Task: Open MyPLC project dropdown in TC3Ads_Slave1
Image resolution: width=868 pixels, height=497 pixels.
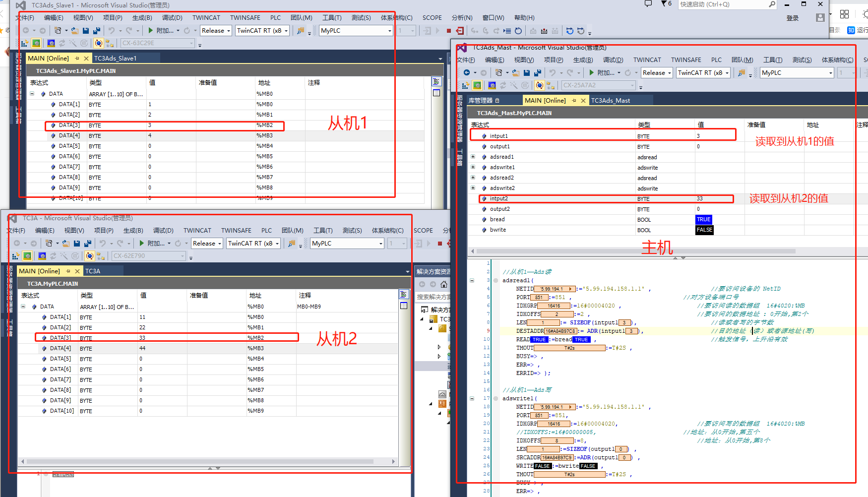Action: pyautogui.click(x=356, y=31)
